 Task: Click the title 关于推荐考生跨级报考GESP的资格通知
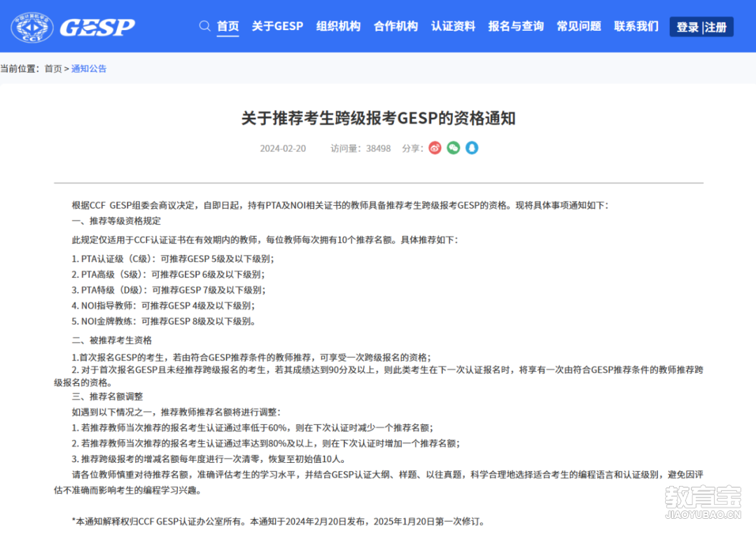click(x=379, y=118)
